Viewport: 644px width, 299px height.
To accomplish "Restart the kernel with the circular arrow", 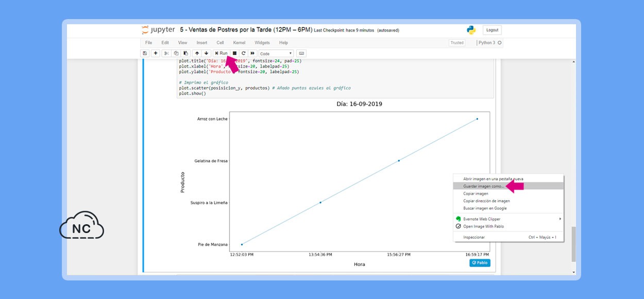I will [x=244, y=53].
